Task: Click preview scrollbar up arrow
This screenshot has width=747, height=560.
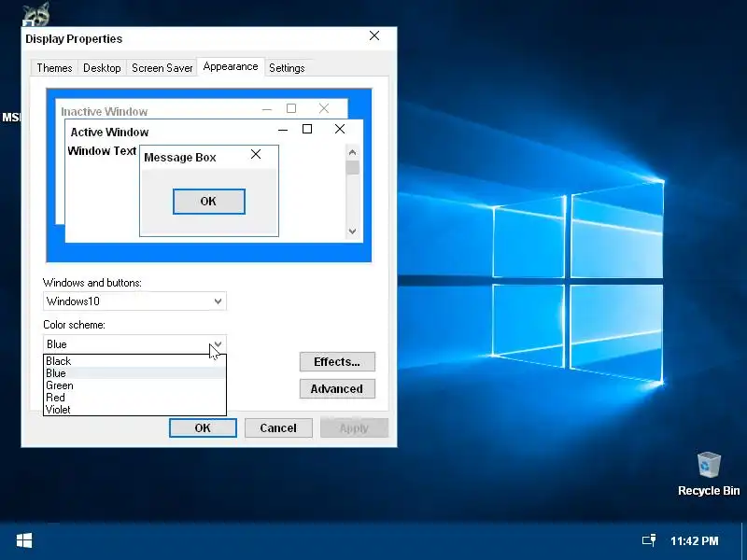Action: tap(353, 152)
